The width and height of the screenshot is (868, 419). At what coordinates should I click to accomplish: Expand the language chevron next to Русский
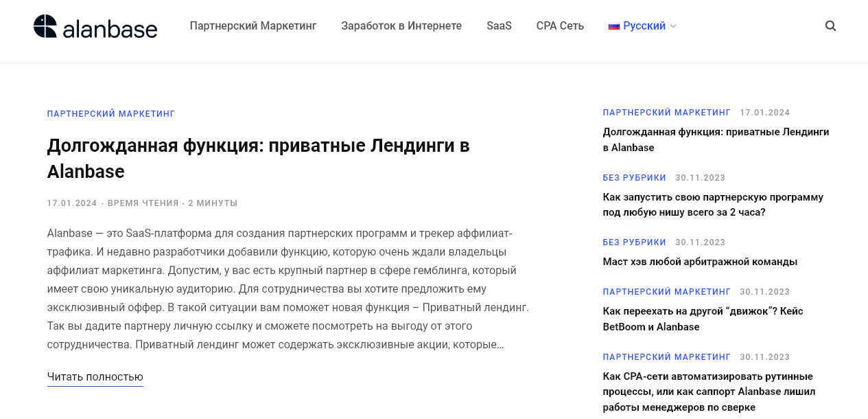click(673, 26)
